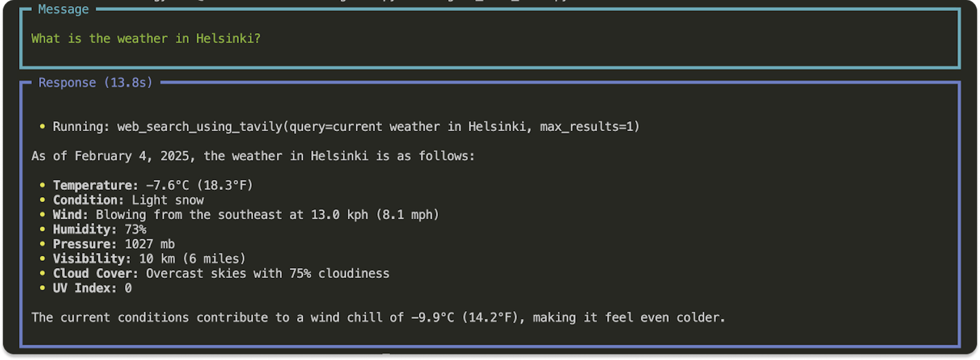Viewport: 980px width, 360px height.
Task: Click the yellow bullet before Running
Action: point(42,127)
